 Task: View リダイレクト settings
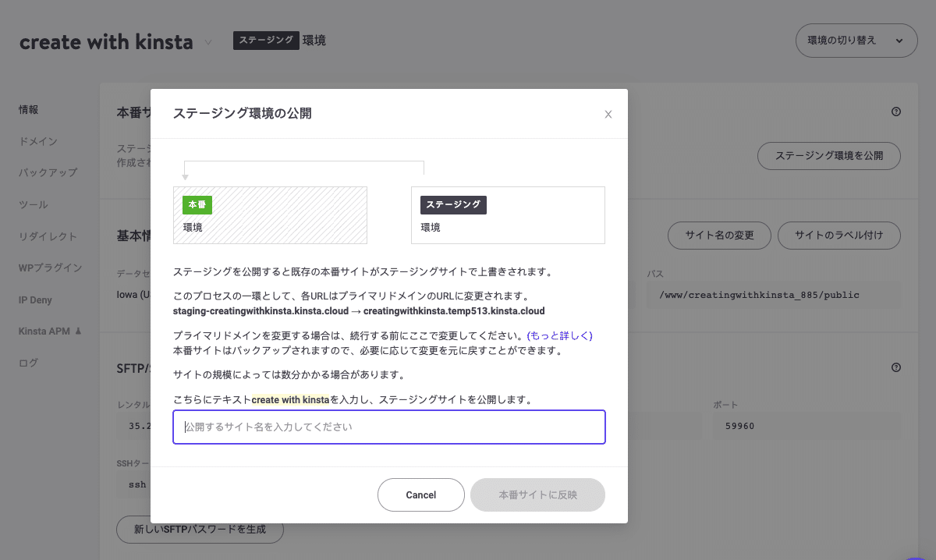[43, 236]
